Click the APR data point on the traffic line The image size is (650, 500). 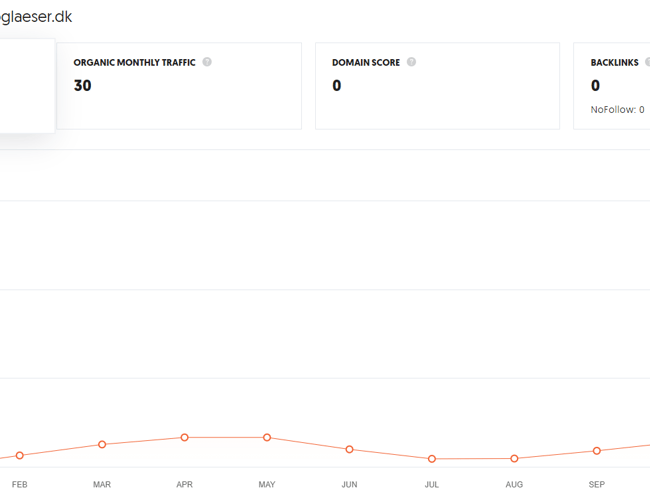point(185,437)
